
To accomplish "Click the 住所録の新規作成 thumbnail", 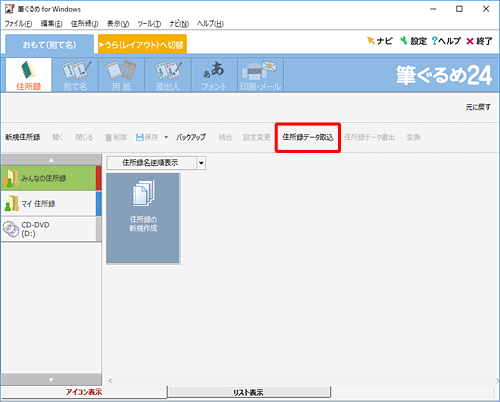I will pyautogui.click(x=143, y=218).
